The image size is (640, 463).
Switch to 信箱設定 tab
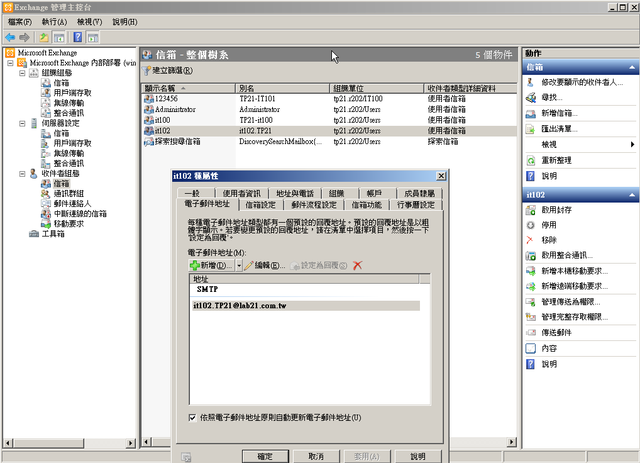pyautogui.click(x=260, y=205)
